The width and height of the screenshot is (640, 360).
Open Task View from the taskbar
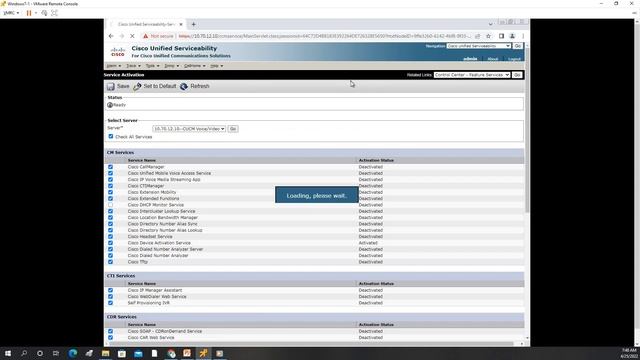tap(56, 353)
